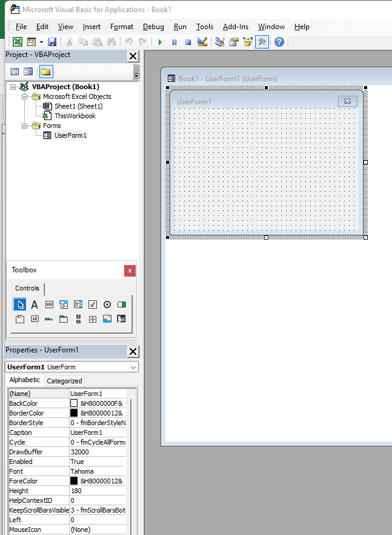Click the Enabled property value True
Image resolution: width=392 pixels, height=535 pixels.
(98, 462)
